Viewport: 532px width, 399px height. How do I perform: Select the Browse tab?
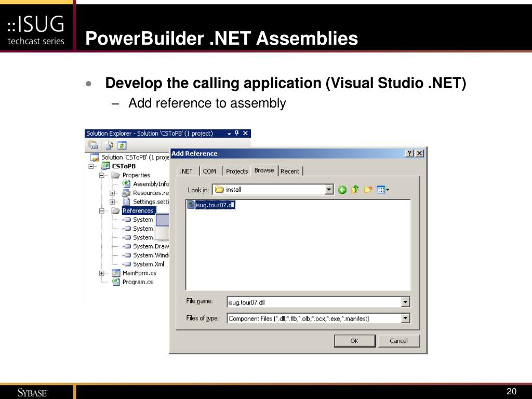coord(264,170)
